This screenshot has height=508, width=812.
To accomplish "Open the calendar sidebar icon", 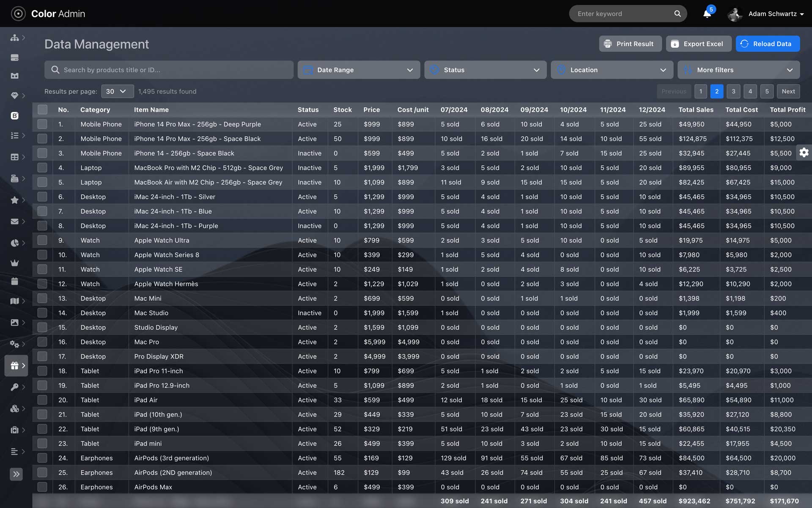I will pos(14,281).
